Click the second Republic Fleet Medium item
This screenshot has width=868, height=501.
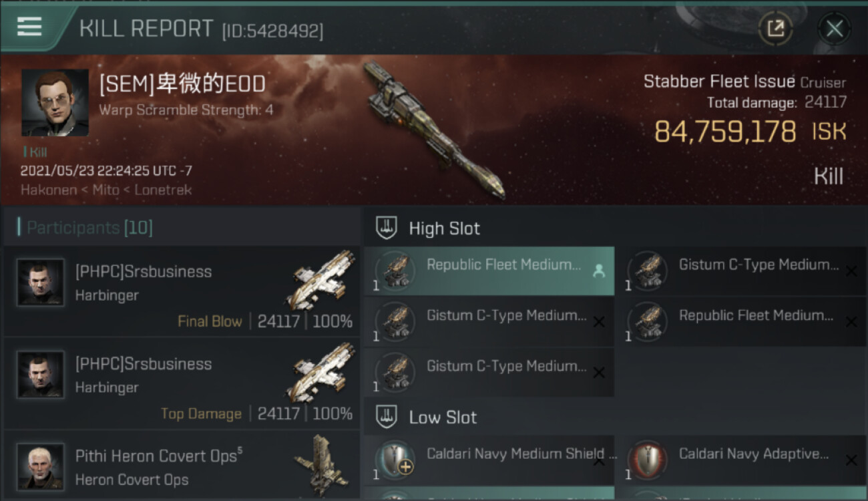(740, 321)
